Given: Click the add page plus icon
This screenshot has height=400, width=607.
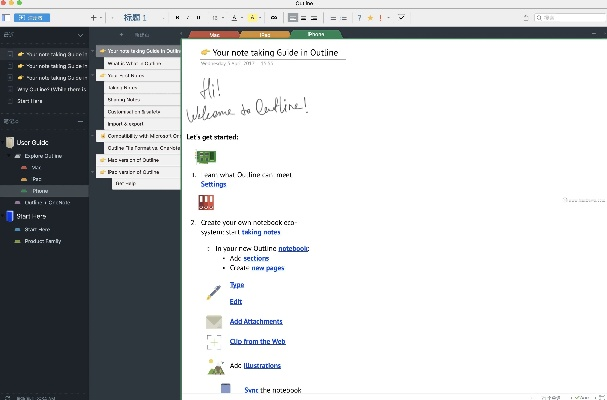Looking at the screenshot, I should (x=121, y=34).
